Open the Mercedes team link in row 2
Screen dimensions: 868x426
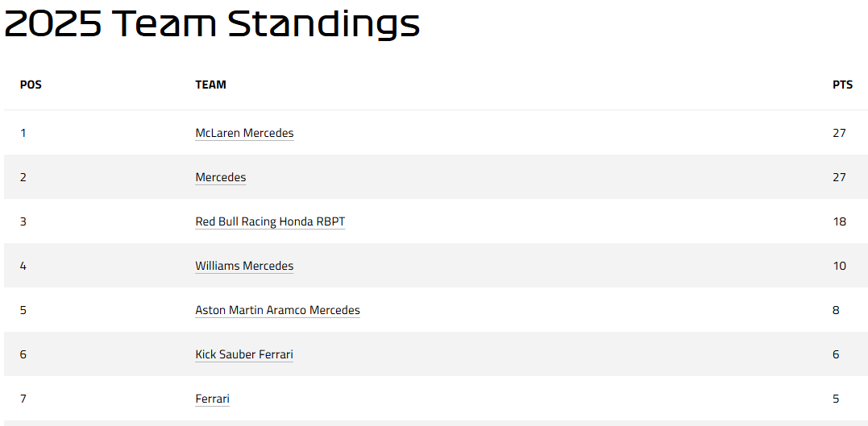coord(220,178)
